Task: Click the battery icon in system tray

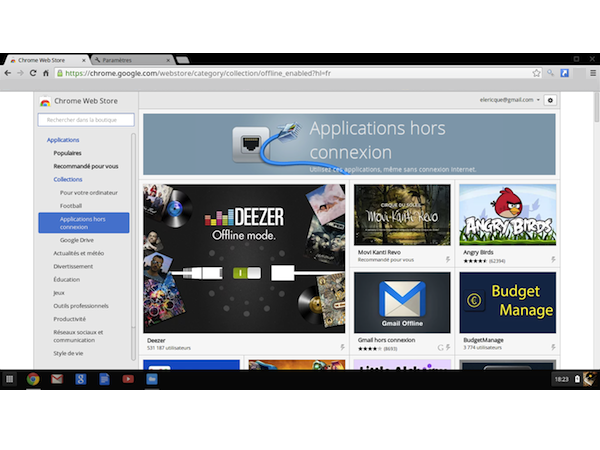Action: (577, 379)
